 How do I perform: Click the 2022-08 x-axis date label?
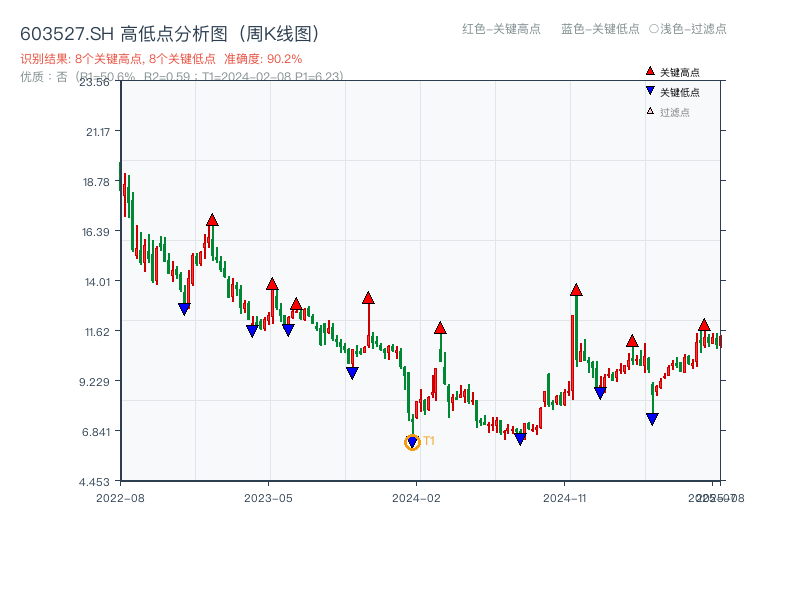point(120,498)
